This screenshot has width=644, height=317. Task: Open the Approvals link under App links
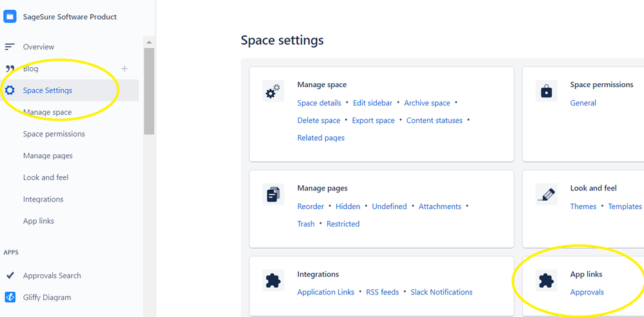tap(587, 292)
